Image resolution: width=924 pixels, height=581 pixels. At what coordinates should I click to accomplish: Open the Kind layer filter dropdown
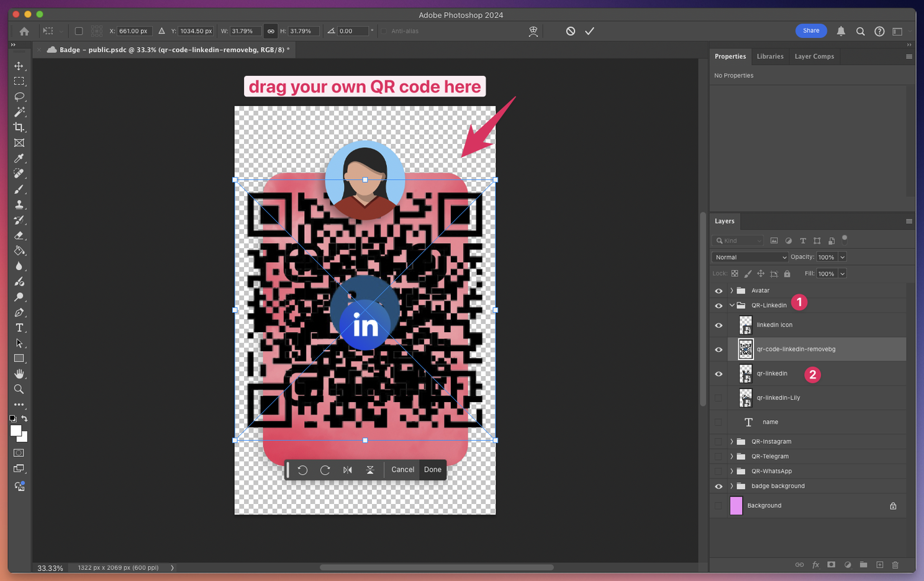738,241
